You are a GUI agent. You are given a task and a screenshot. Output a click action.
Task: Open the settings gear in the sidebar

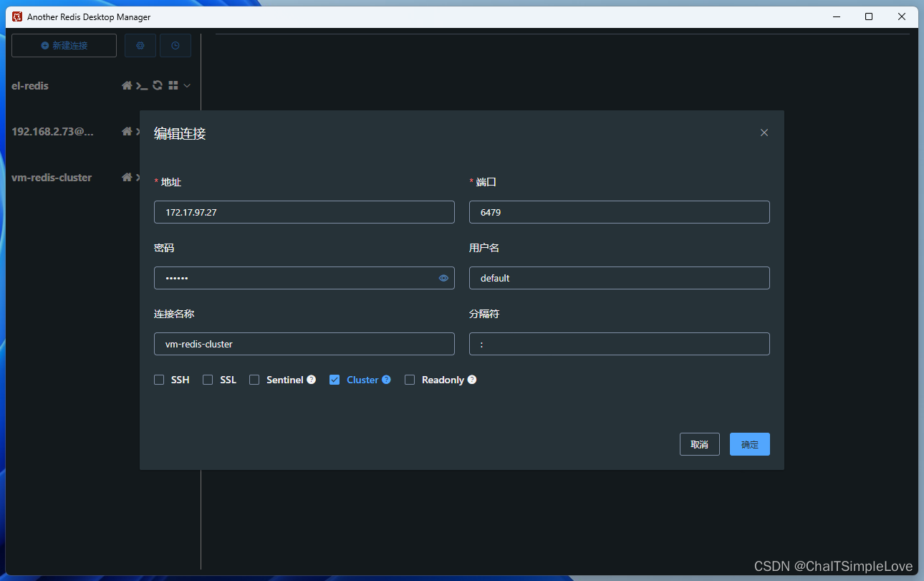click(140, 45)
